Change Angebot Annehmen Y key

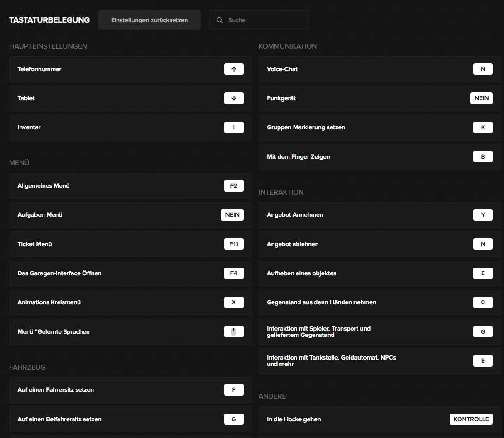point(483,215)
